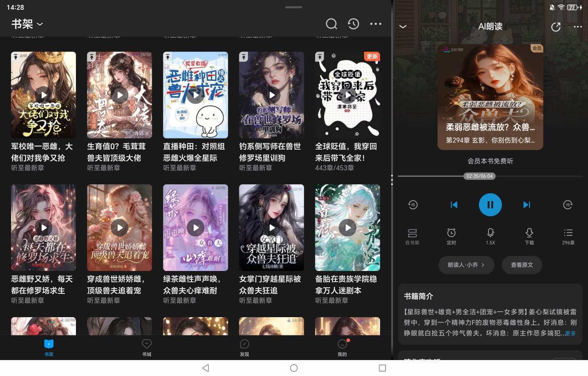The width and height of the screenshot is (588, 376).
Task: Play 生育值0？毛茸茸 book cover
Action: (x=119, y=95)
